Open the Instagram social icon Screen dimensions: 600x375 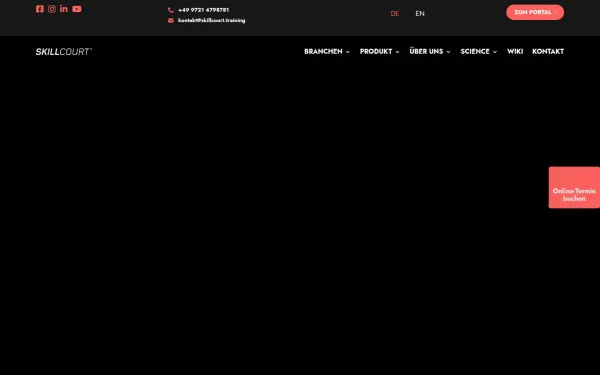click(x=52, y=9)
